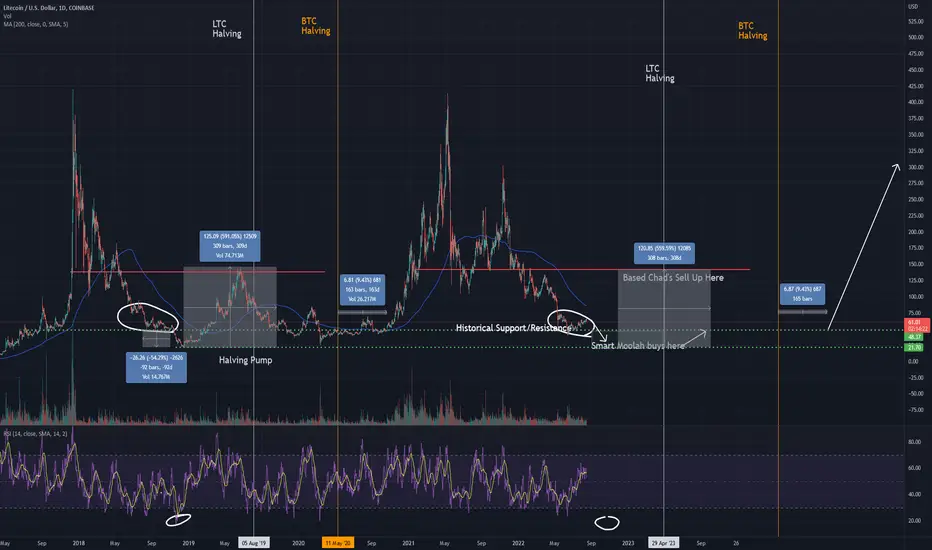Select the Vol indicator legend
The width and height of the screenshot is (932, 550).
coord(7,16)
